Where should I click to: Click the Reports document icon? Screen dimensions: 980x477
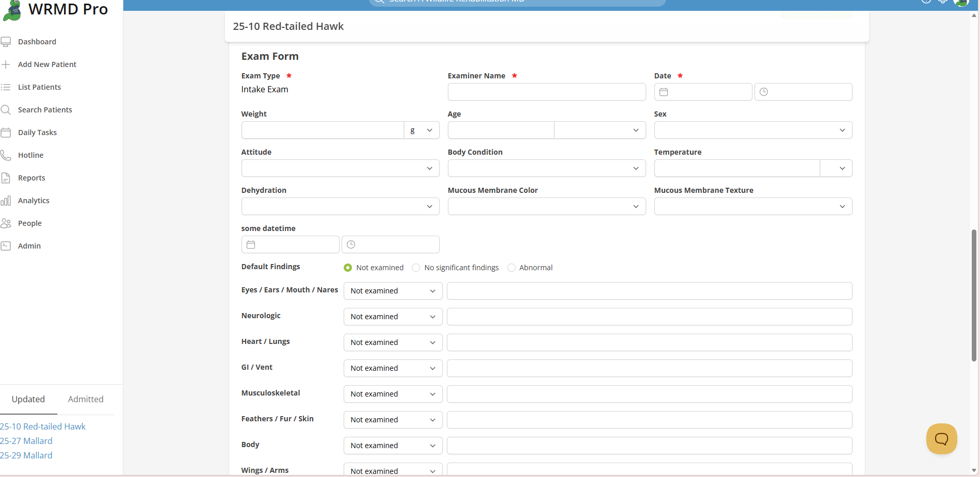(x=6, y=178)
